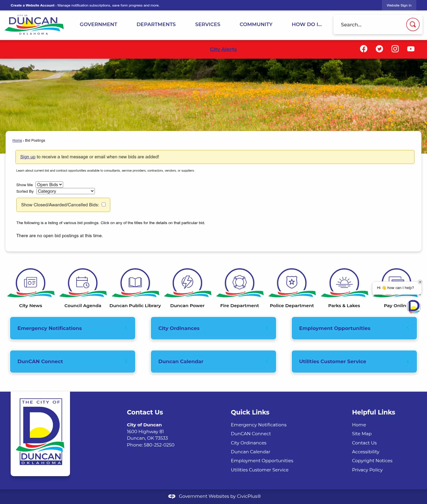Screen dimensions: 427x504
Task: Click 'There are no open bid postings' text
Action: pyautogui.click(x=60, y=236)
